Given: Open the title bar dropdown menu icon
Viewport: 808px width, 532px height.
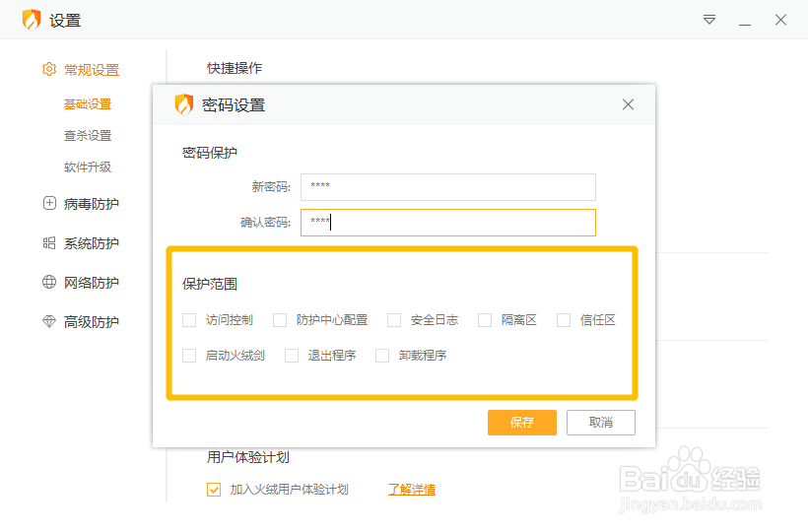Looking at the screenshot, I should (x=709, y=20).
